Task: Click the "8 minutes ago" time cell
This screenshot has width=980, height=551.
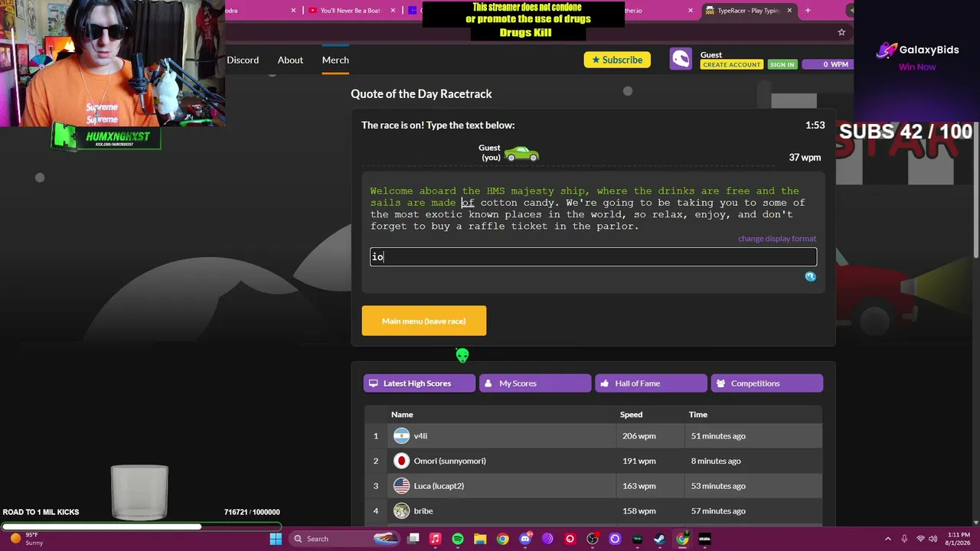Action: (716, 461)
